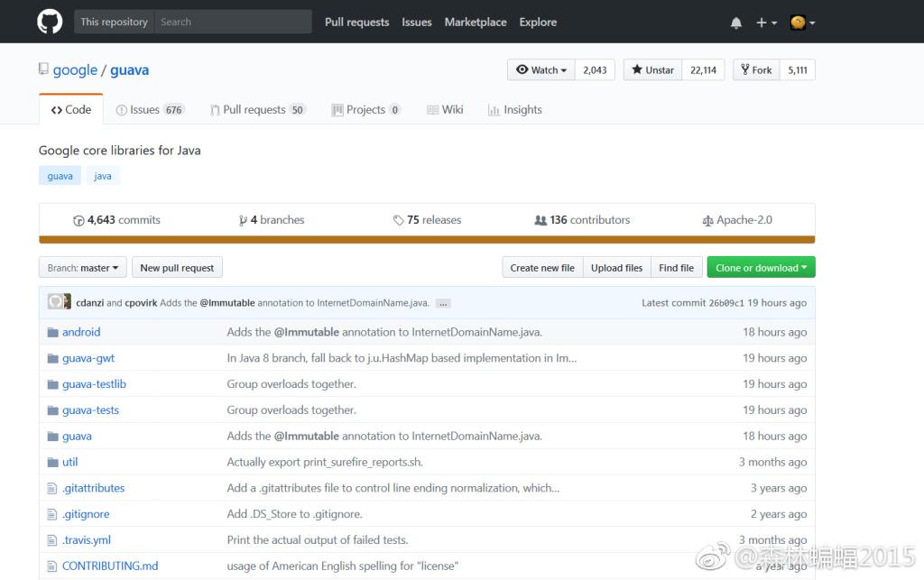Open the CONTRIBUTING.md file link
This screenshot has width=924, height=580.
coord(110,566)
